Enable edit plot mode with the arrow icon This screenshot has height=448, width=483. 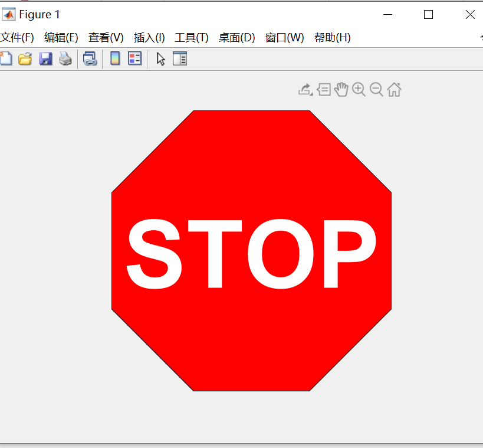tap(160, 58)
